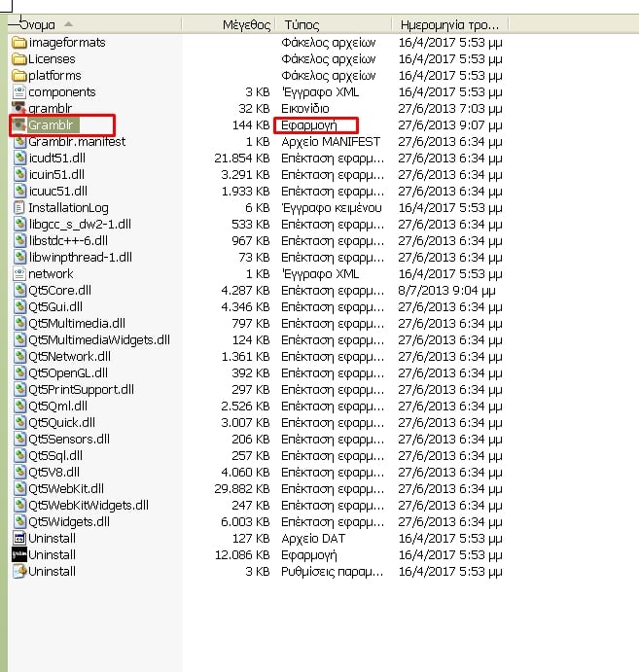Select the Qt5WebKit.dll file icon
The image size is (639, 672).
click(x=19, y=489)
